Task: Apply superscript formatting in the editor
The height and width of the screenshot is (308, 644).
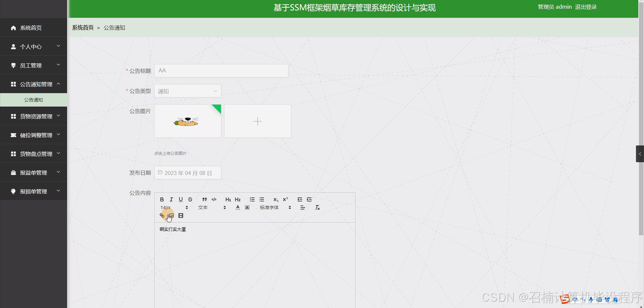Action: [x=285, y=199]
